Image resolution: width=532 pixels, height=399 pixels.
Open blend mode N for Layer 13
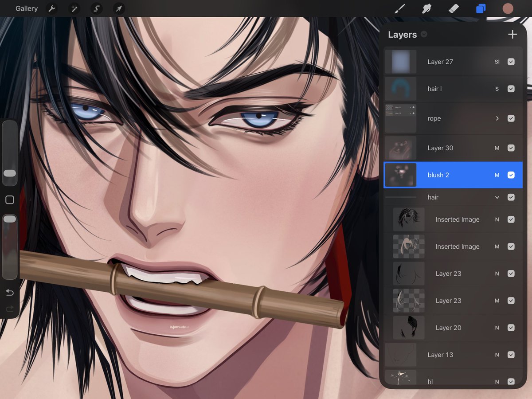coord(497,355)
